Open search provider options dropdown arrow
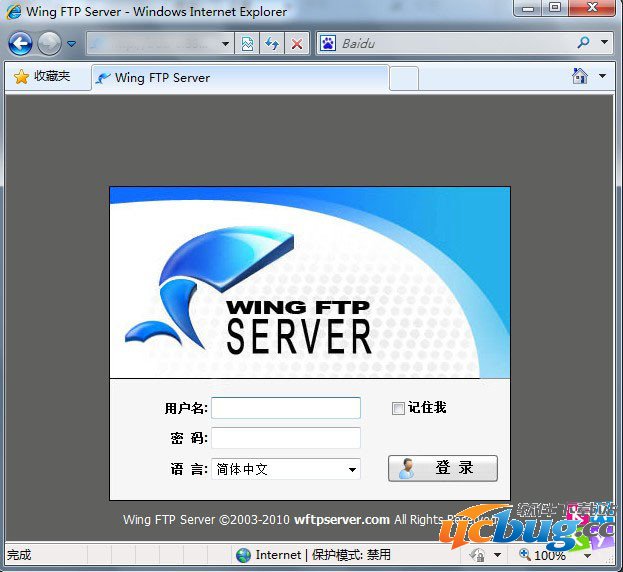This screenshot has height=572, width=623. point(604,42)
